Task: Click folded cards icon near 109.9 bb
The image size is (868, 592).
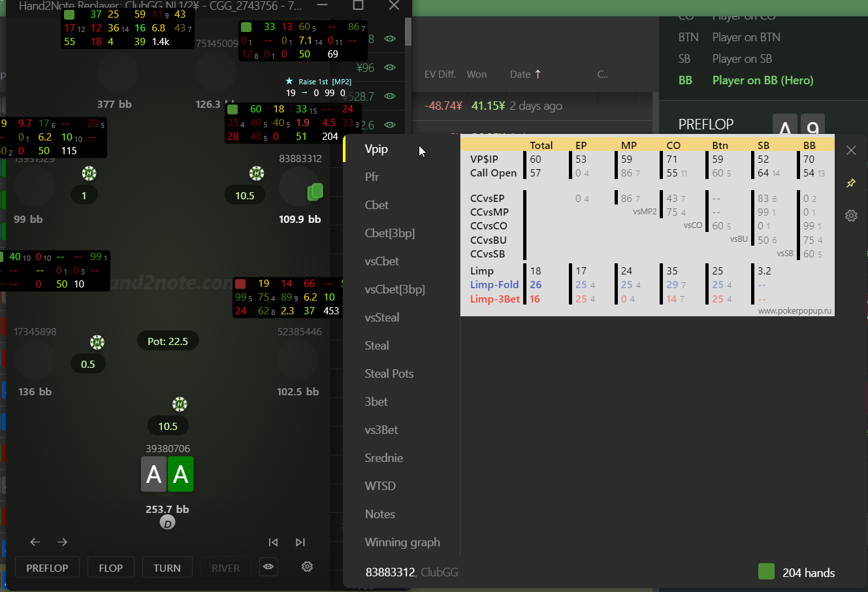Action: tap(315, 191)
